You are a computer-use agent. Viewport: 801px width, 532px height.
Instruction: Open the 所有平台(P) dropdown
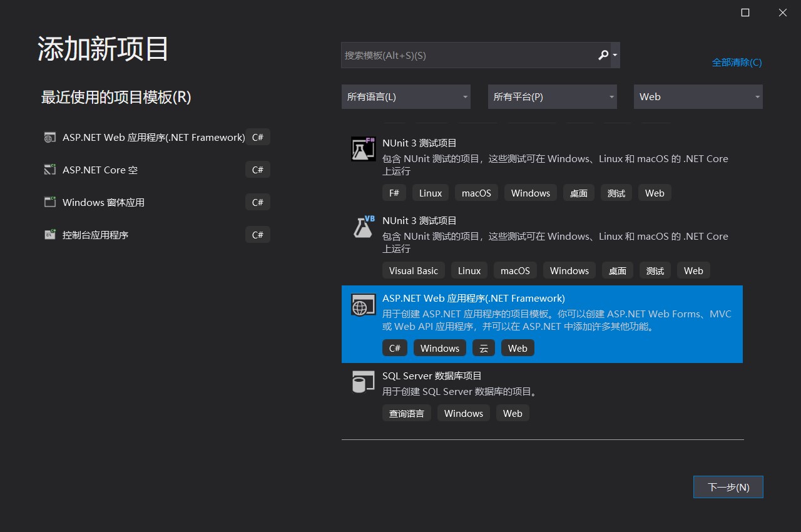coord(553,97)
